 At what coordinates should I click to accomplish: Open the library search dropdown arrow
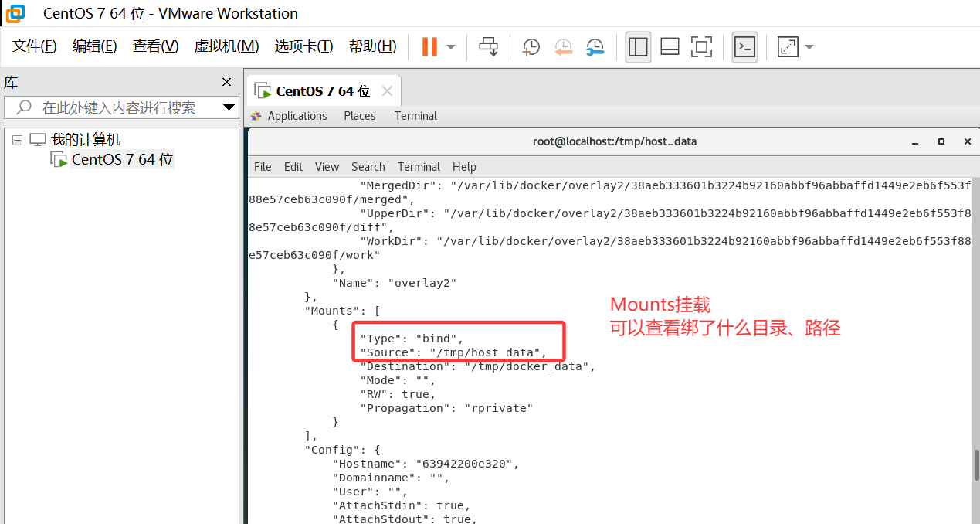229,107
